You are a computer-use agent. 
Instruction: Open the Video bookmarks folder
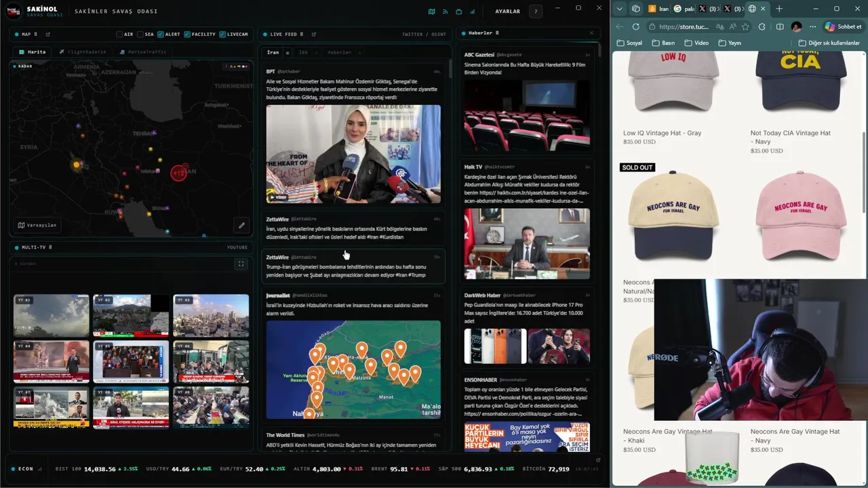tap(696, 43)
